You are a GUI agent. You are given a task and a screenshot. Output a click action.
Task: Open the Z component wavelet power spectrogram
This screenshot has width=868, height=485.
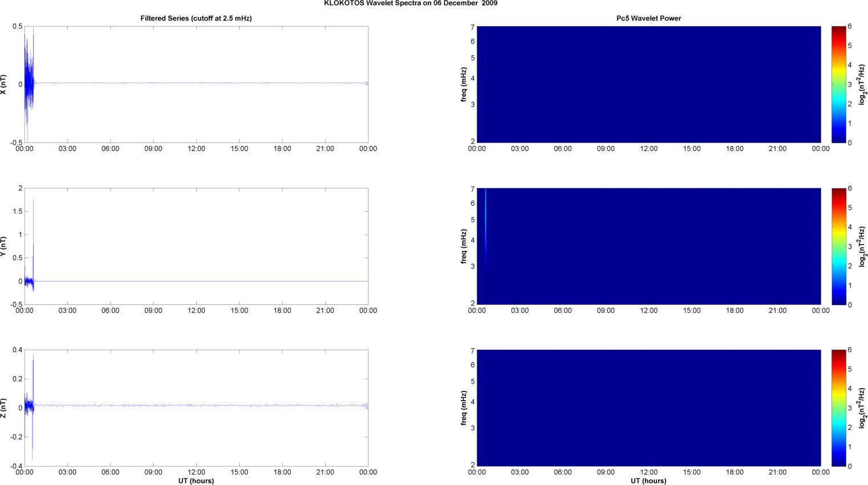648,408
